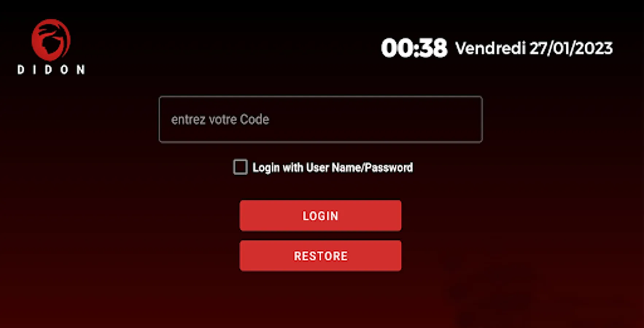Click the RESTORE text on the red button
The height and width of the screenshot is (328, 644).
[x=321, y=256]
